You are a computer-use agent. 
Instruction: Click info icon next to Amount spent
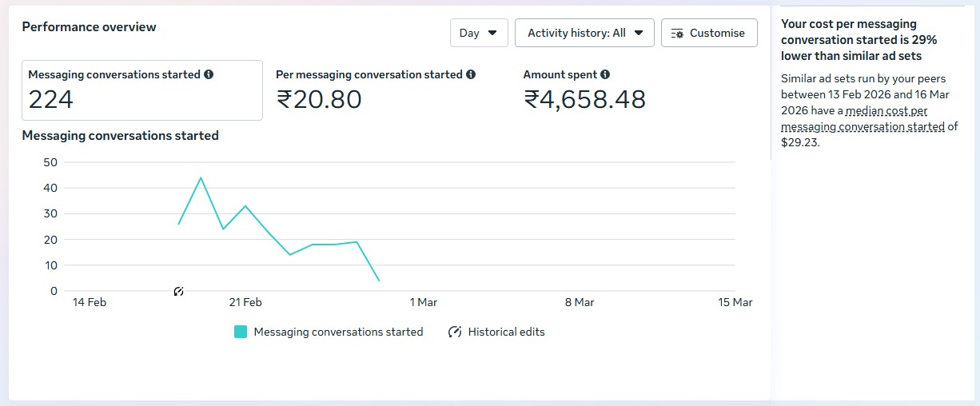click(605, 74)
